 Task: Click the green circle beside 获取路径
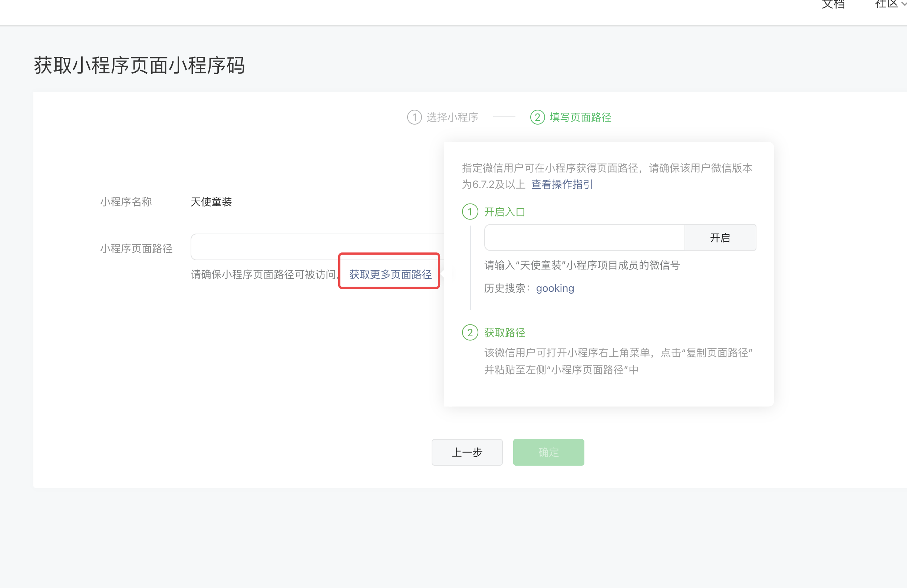(470, 333)
